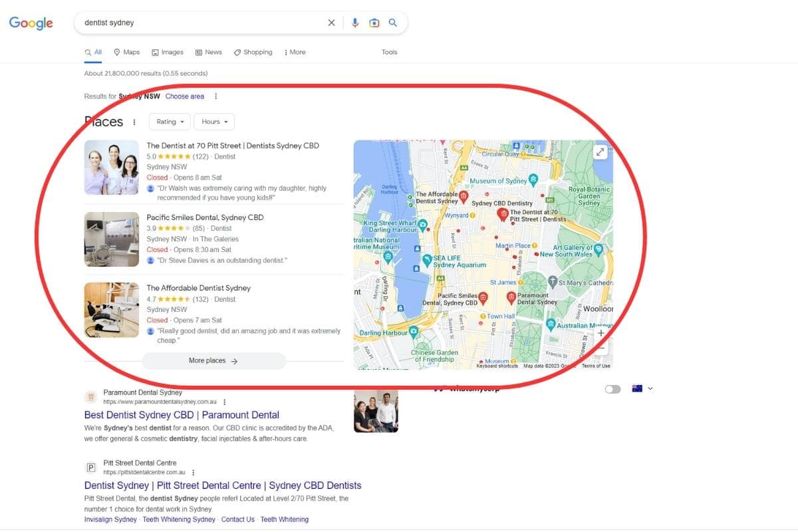Click 70 Pitt Street dentist team photo
This screenshot has width=798, height=532.
pos(112,168)
